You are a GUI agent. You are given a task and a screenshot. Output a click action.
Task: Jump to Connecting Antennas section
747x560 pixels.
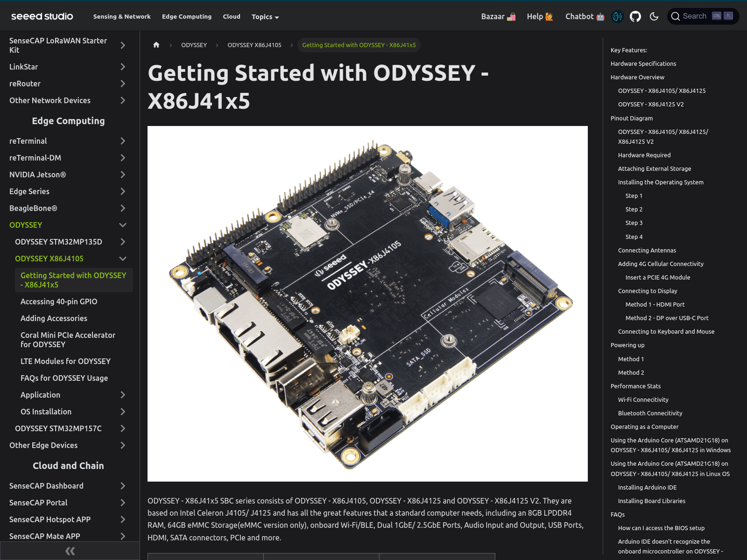647,250
